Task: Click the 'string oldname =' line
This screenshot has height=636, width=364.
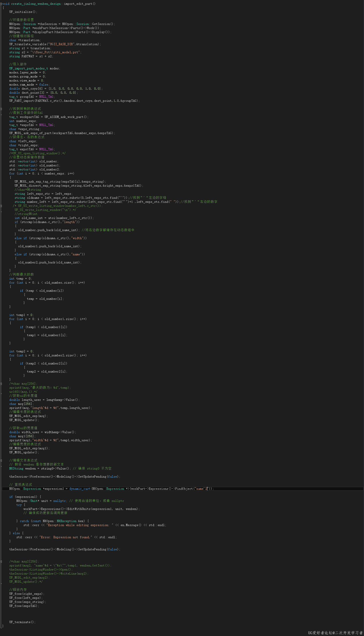Action: click(x=90, y=198)
